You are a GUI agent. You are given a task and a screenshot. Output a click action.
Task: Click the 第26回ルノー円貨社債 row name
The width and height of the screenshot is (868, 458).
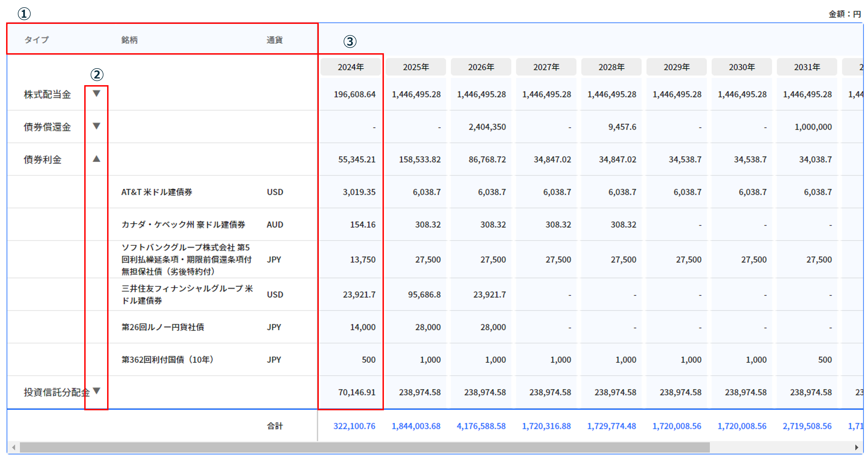[163, 327]
